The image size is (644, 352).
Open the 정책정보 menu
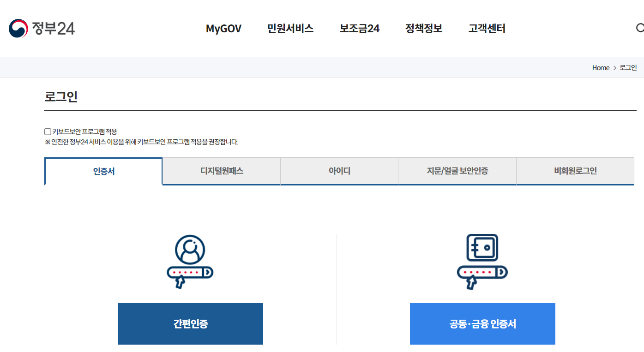pyautogui.click(x=423, y=29)
